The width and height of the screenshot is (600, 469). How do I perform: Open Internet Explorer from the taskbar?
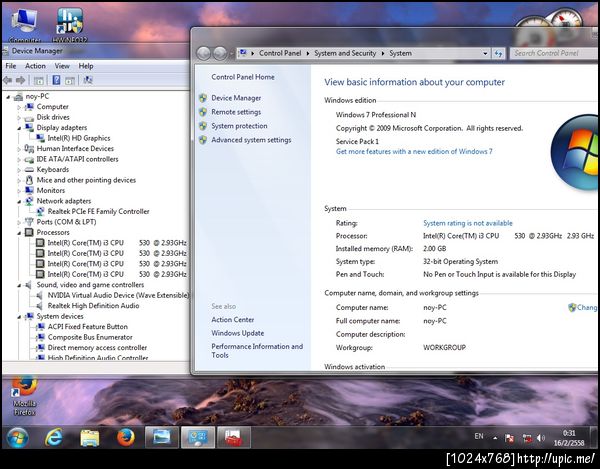54,437
